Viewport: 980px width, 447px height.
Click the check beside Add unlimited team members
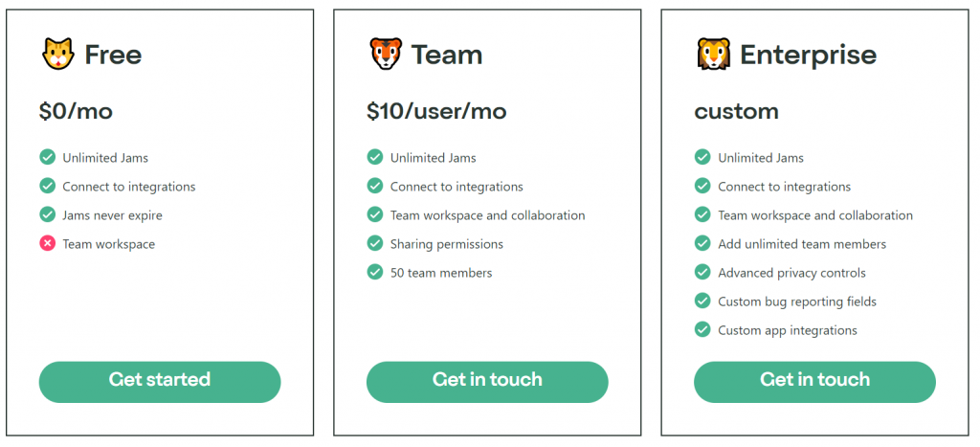pos(702,244)
